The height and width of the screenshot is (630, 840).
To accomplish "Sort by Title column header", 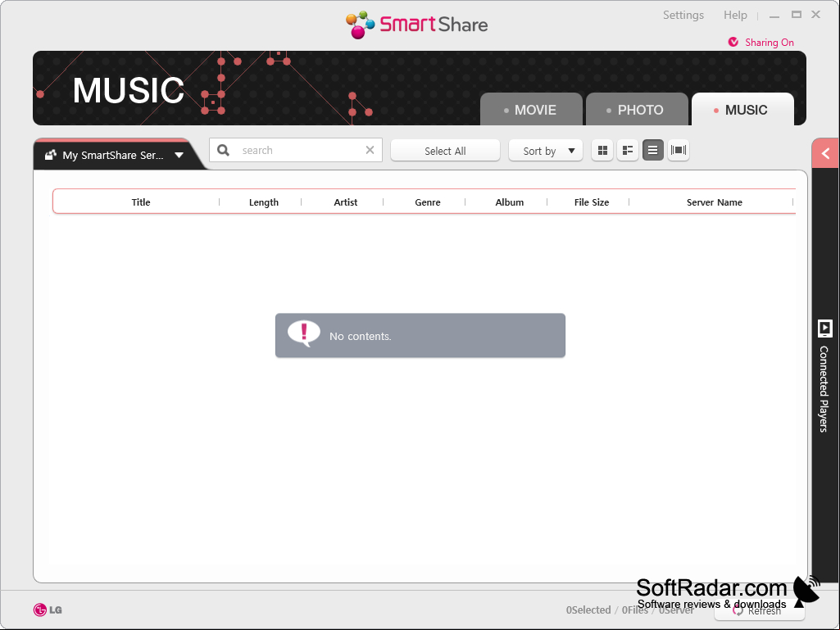I will (x=141, y=202).
